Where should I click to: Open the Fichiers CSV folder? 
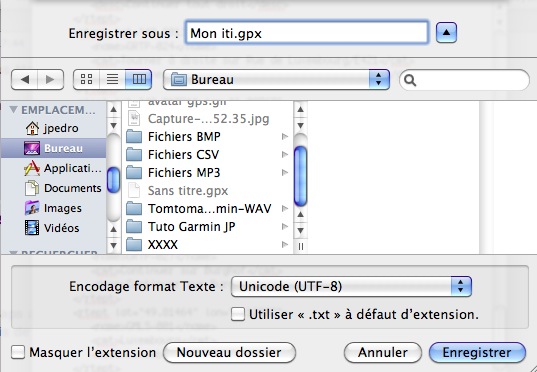(x=207, y=155)
